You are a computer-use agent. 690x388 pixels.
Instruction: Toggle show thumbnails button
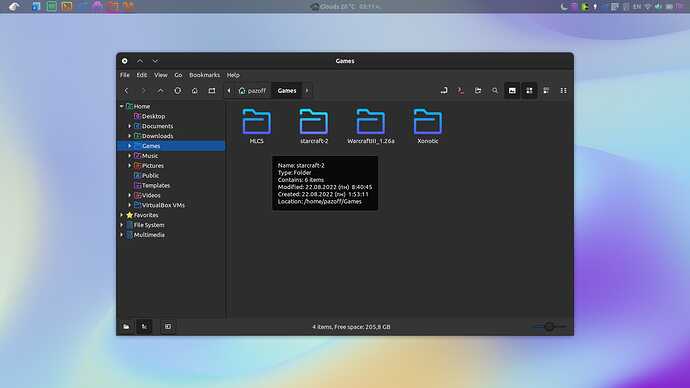pyautogui.click(x=512, y=91)
